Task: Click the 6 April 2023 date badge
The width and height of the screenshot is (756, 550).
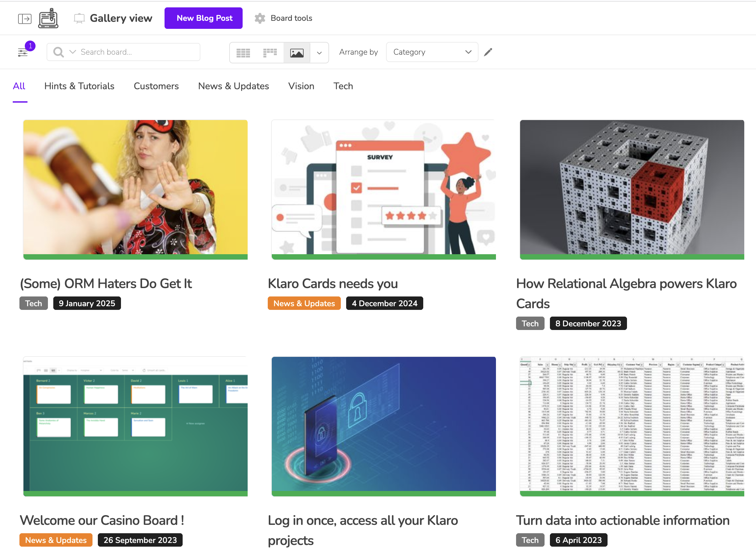Action: 579,540
